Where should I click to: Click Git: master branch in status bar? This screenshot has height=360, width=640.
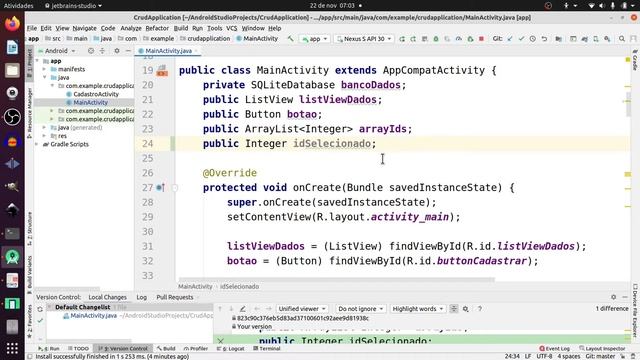click(600, 356)
